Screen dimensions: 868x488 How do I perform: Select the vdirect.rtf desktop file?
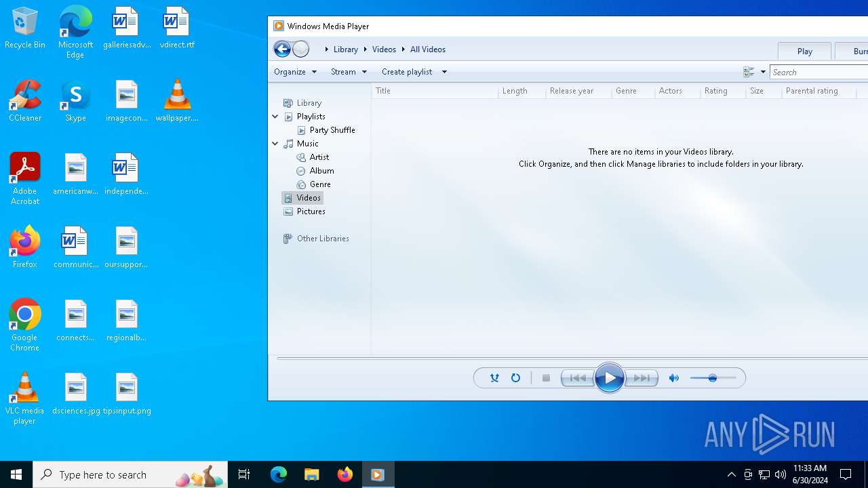177,28
